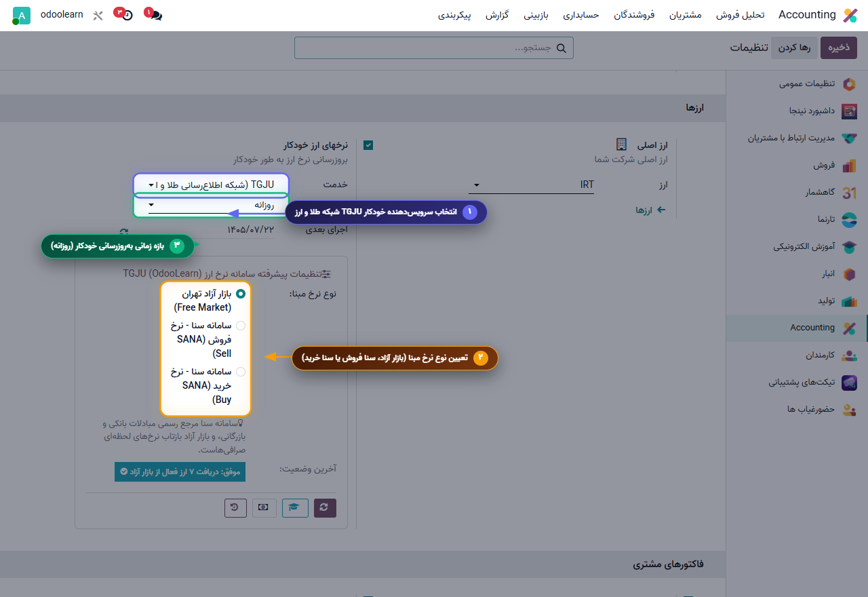868x597 pixels.
Task: Select بازار آزاد تهران (Free Market) radio
Action: pos(241,294)
